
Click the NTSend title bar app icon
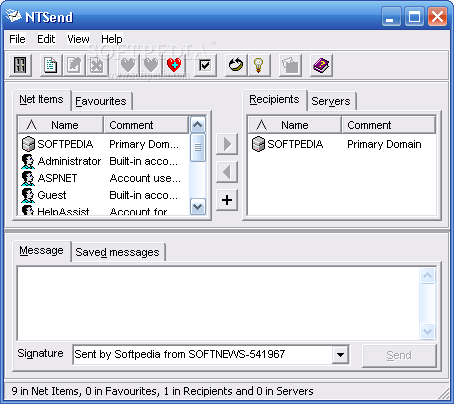13,16
